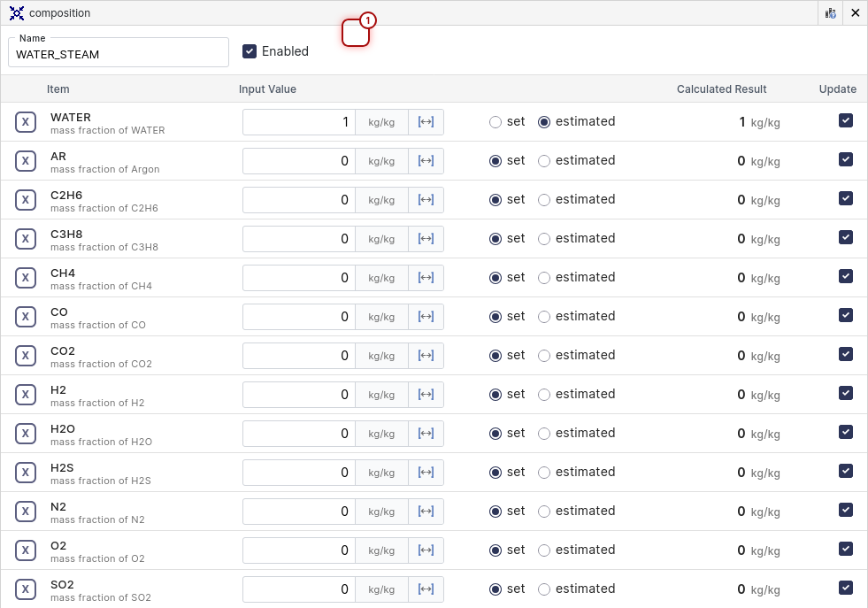Click the X variable icon for WATER
This screenshot has height=608, width=868.
tap(26, 122)
